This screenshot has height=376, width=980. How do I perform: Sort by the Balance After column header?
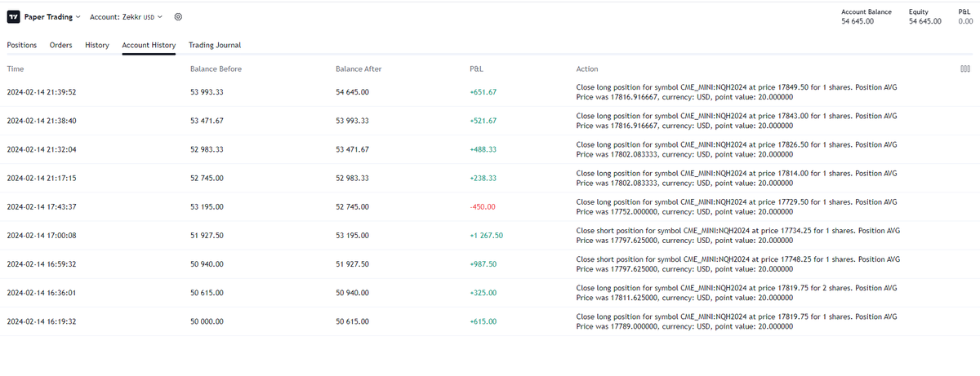click(359, 69)
